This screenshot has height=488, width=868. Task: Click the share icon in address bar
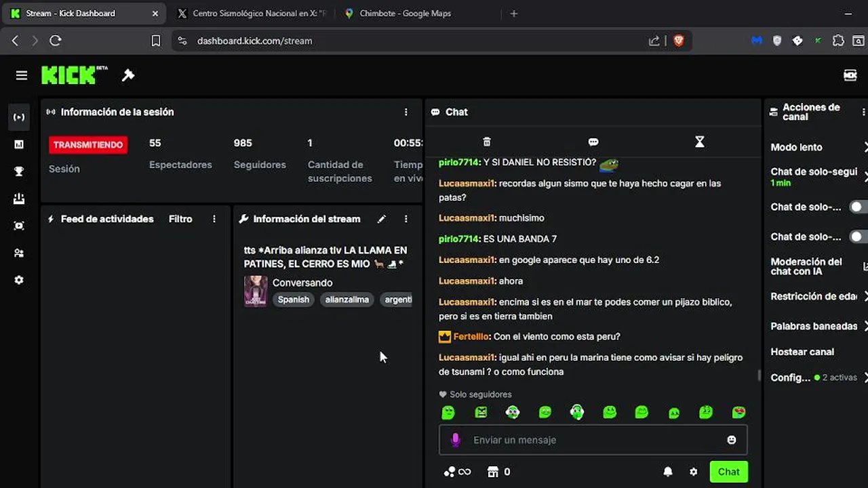coord(654,41)
